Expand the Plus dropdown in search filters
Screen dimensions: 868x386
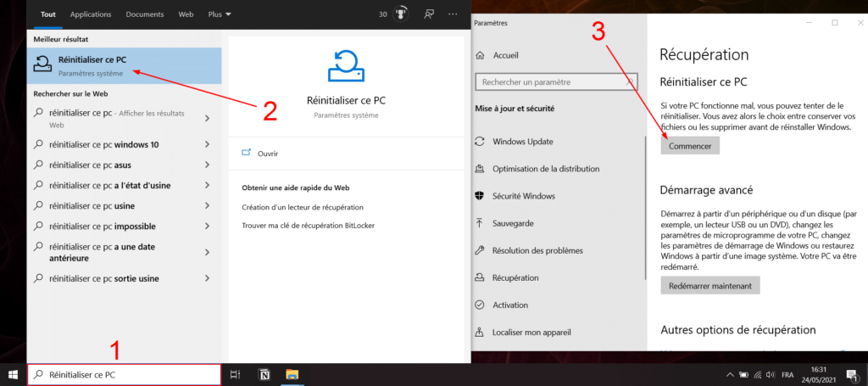coord(220,14)
